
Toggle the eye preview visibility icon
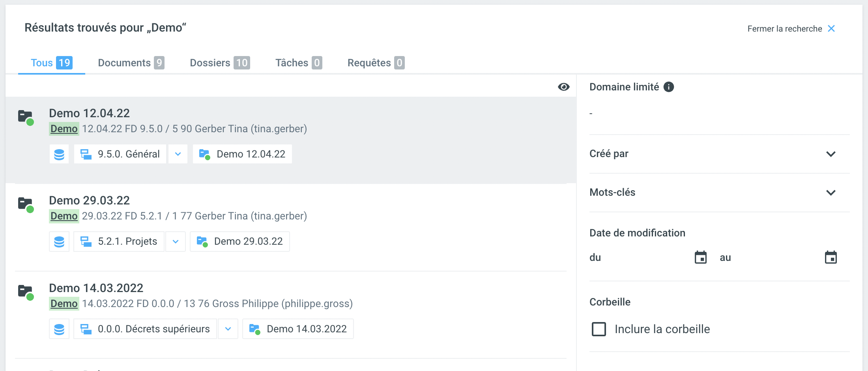click(563, 87)
